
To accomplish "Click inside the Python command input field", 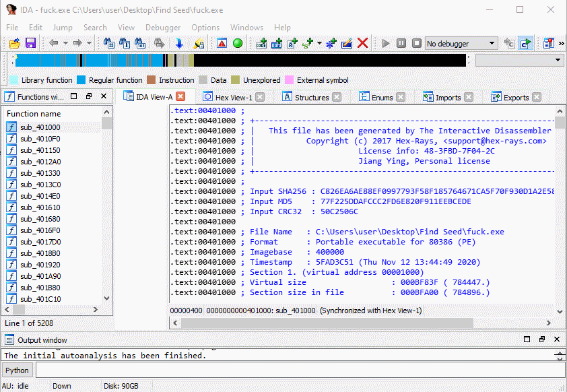I will click(300, 370).
